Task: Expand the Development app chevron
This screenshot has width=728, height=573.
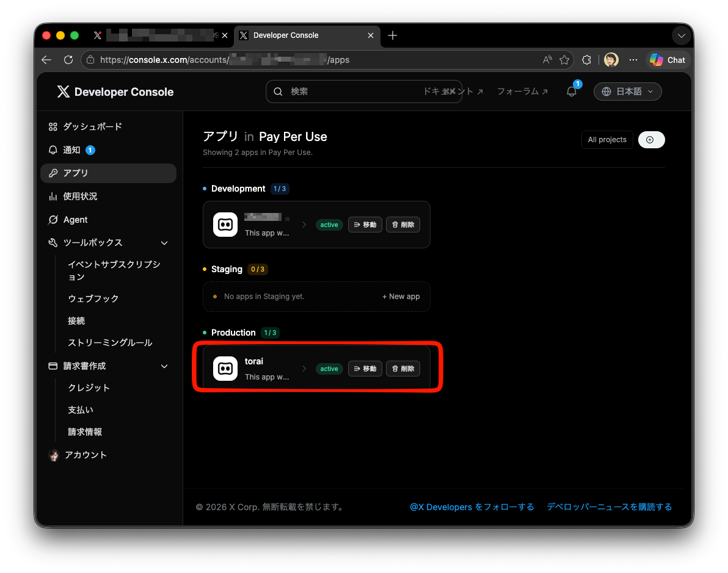Action: click(304, 225)
